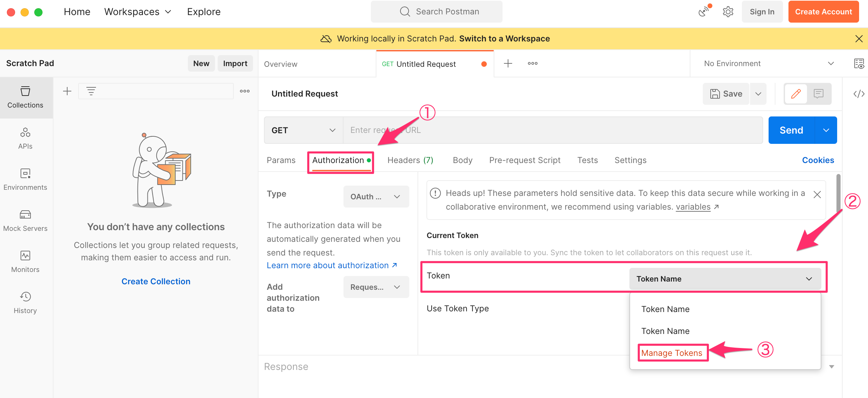Viewport: 868px width, 398px height.
Task: Open the Collections sidebar panel
Action: pos(25,98)
